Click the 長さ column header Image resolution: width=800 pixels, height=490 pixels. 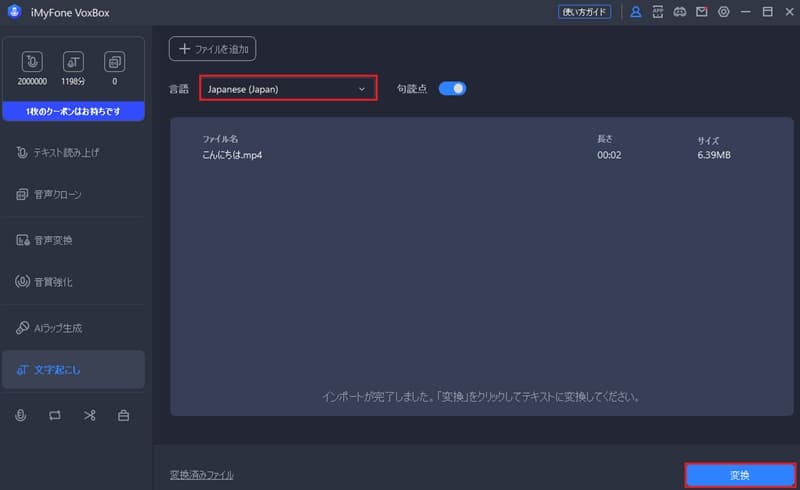pyautogui.click(x=605, y=139)
